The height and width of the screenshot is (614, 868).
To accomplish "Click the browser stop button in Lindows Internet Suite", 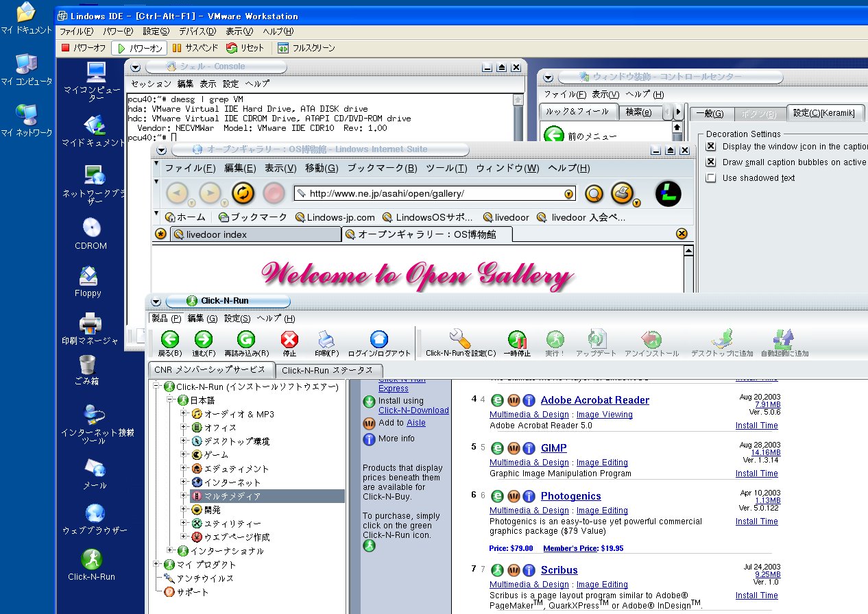I will 274,194.
